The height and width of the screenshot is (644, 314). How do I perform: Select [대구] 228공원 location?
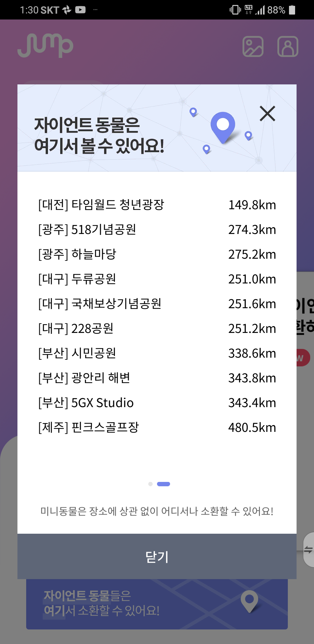76,328
